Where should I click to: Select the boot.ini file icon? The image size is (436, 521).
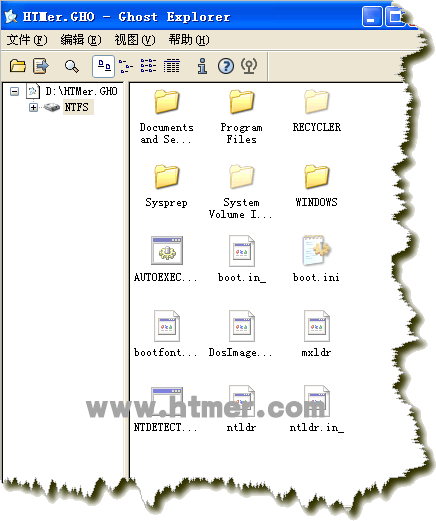(316, 259)
